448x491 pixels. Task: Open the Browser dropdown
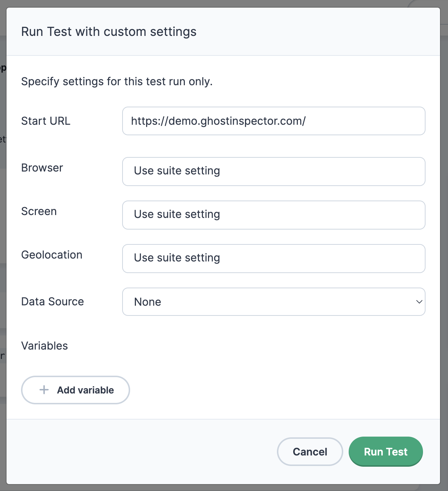273,171
